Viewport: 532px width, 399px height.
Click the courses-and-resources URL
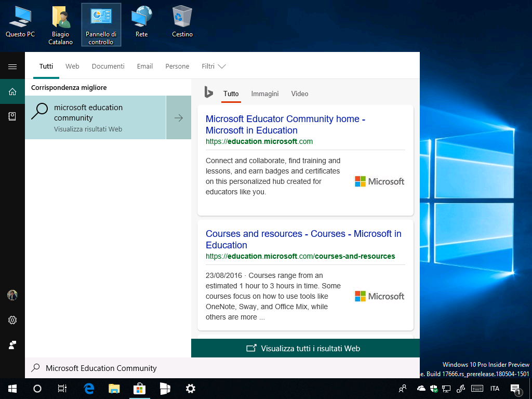(300, 256)
